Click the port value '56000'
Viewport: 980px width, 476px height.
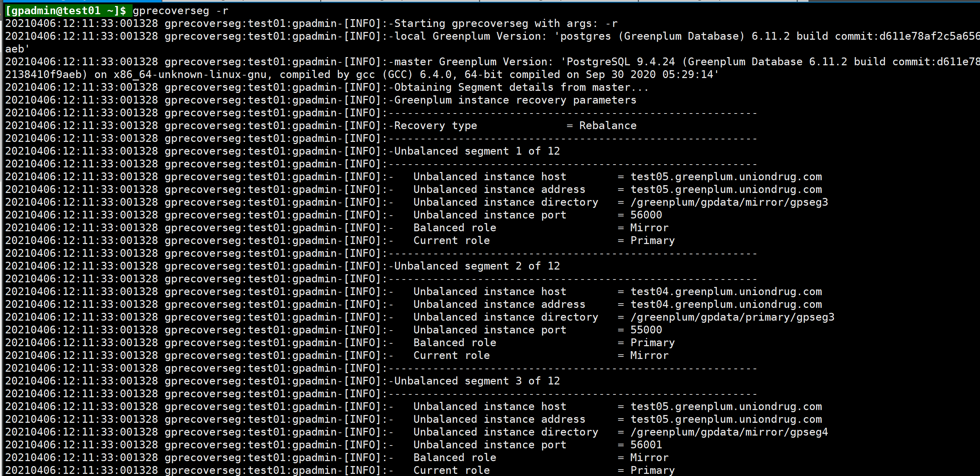(646, 215)
